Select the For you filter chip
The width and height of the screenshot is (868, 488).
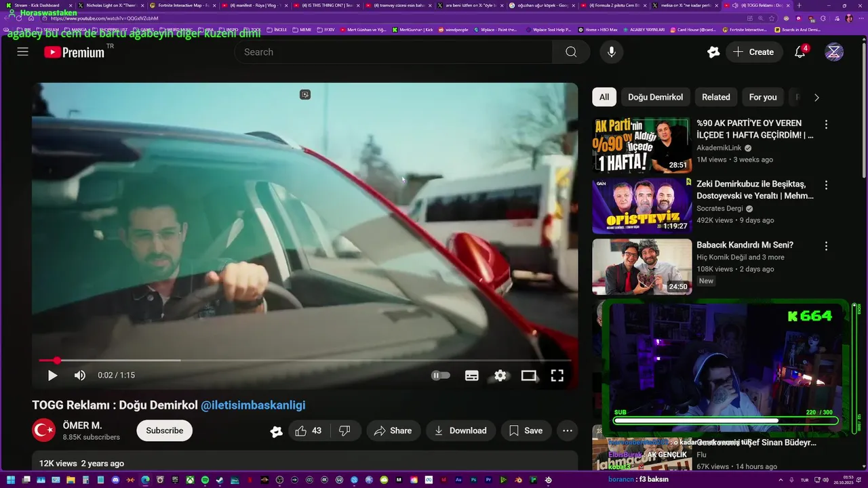click(x=763, y=97)
